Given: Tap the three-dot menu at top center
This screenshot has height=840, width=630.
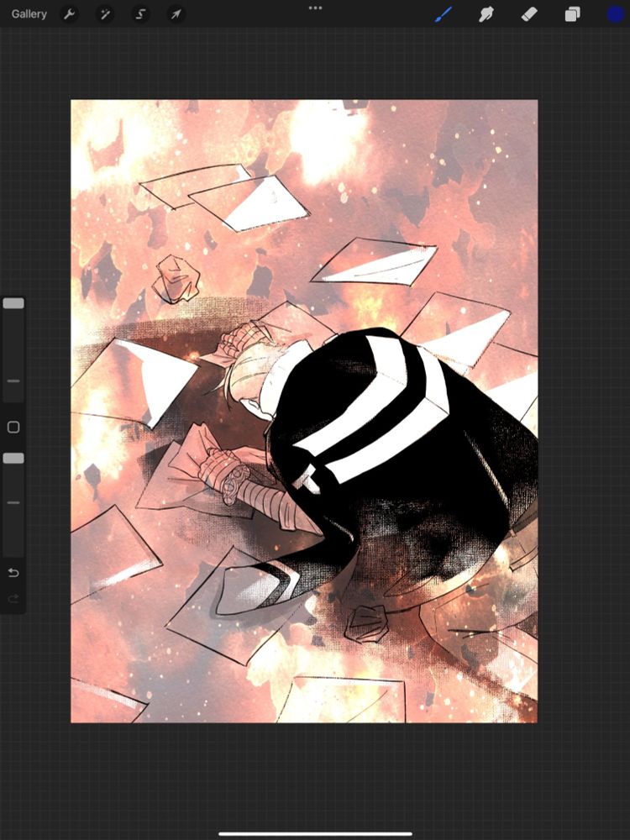Looking at the screenshot, I should point(315,8).
